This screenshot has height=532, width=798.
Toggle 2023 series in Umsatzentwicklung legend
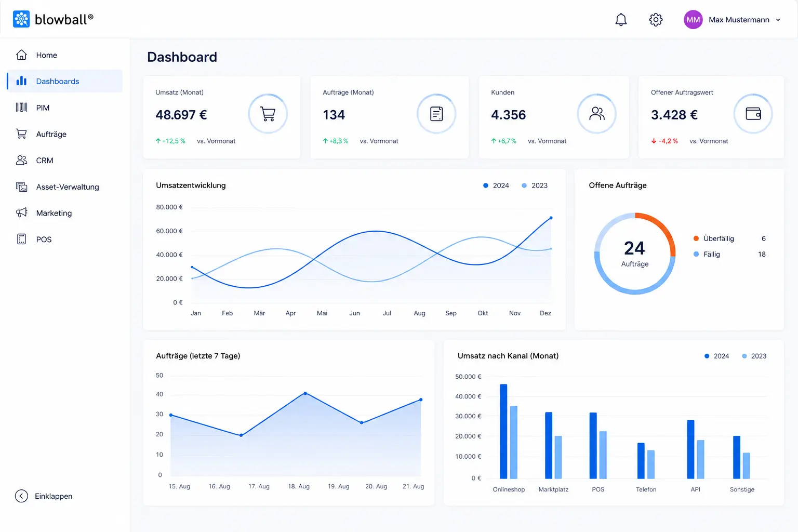pyautogui.click(x=535, y=185)
